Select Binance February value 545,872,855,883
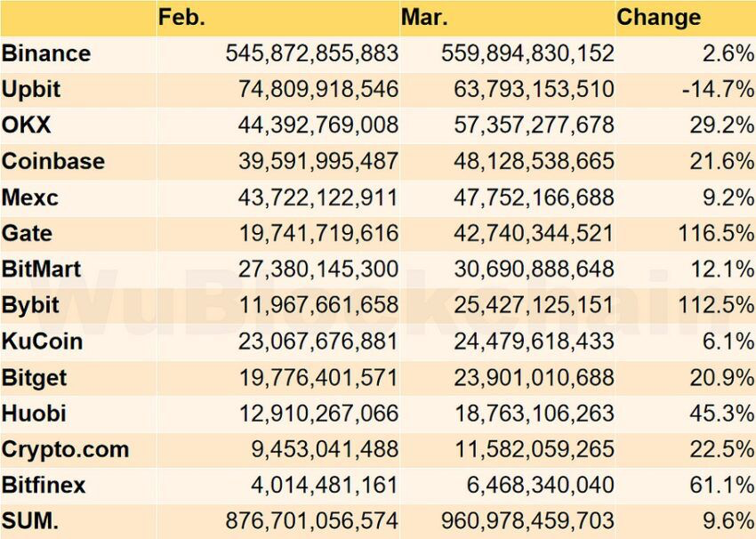 312,53
